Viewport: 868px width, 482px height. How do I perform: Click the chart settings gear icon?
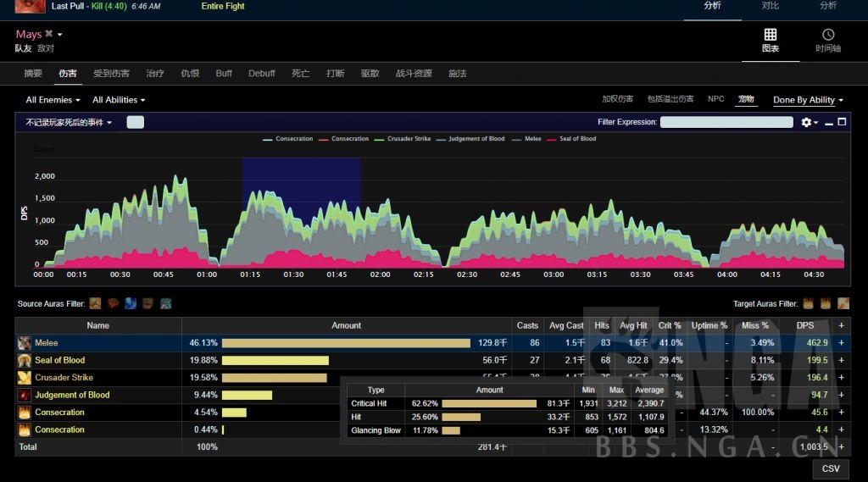[x=807, y=122]
